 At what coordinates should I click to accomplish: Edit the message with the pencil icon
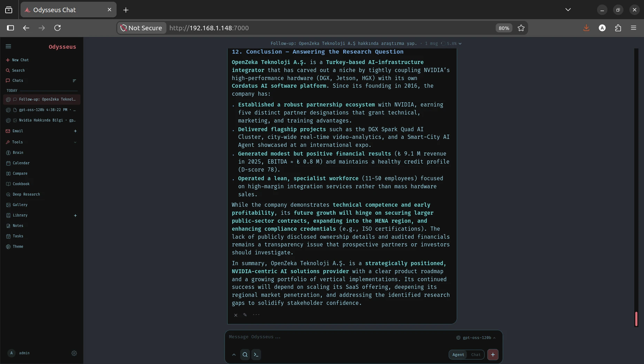(245, 315)
